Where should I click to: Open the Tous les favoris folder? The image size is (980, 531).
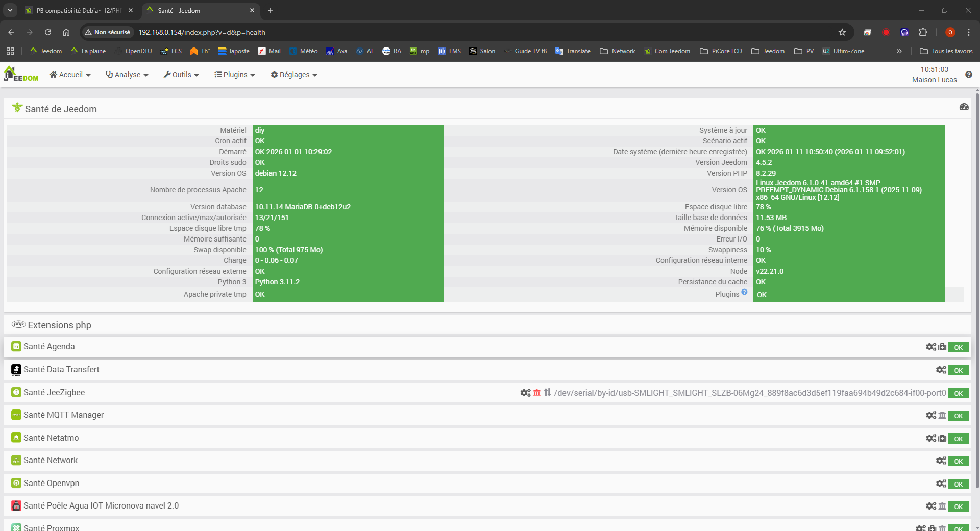pos(946,51)
